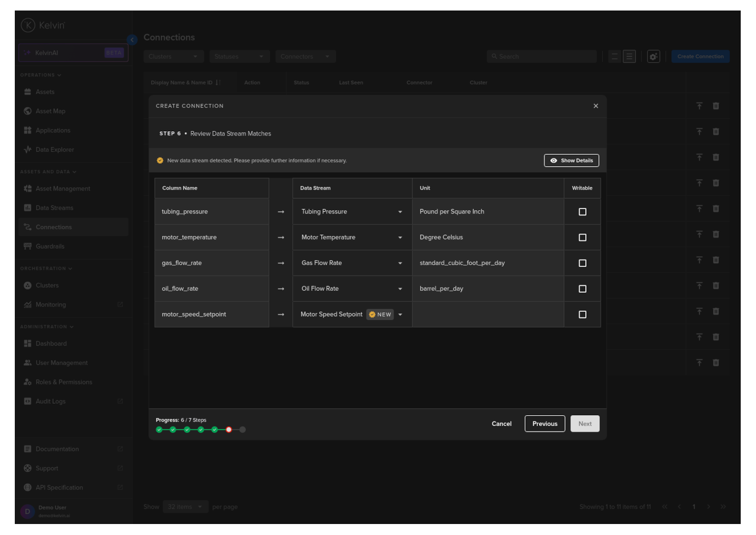Screen dimensions: 756x535
Task: Click the current step 6 progress marker
Action: (x=229, y=430)
